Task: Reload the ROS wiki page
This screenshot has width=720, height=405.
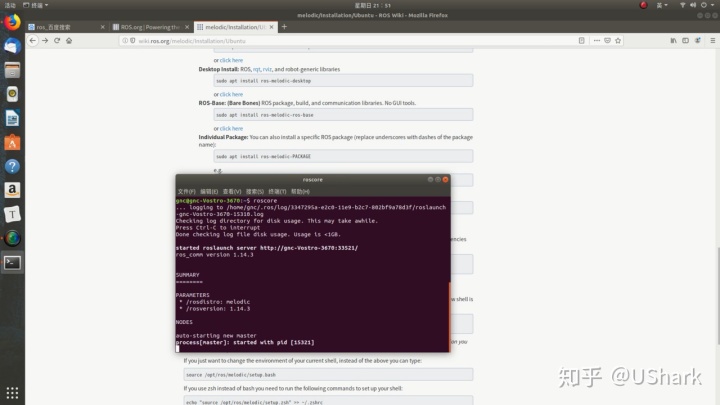Action: [57, 40]
